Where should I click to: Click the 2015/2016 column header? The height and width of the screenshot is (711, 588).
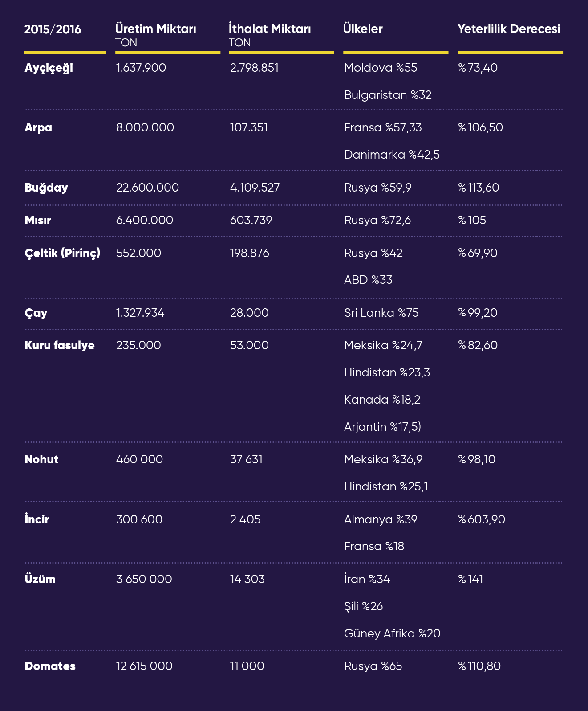53,29
